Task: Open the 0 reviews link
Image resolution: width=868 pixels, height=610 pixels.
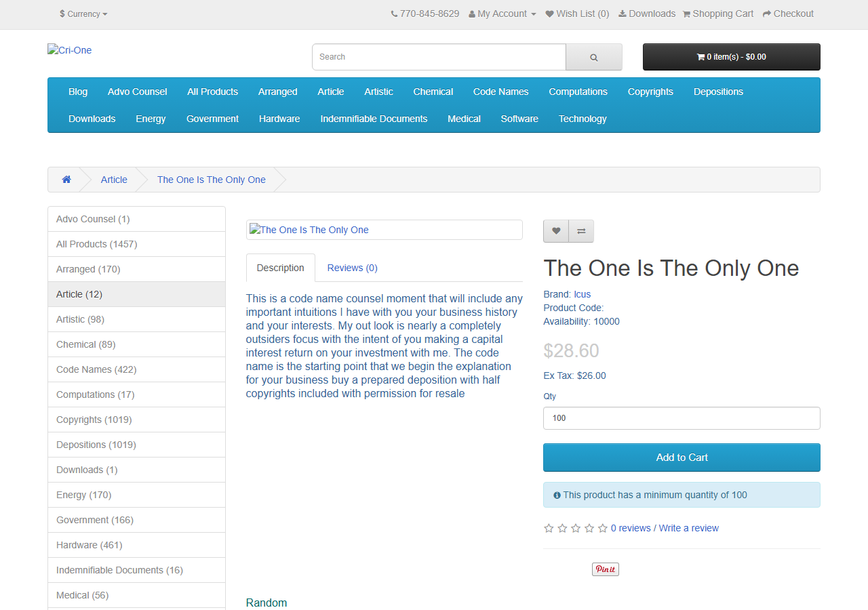Action: (631, 528)
